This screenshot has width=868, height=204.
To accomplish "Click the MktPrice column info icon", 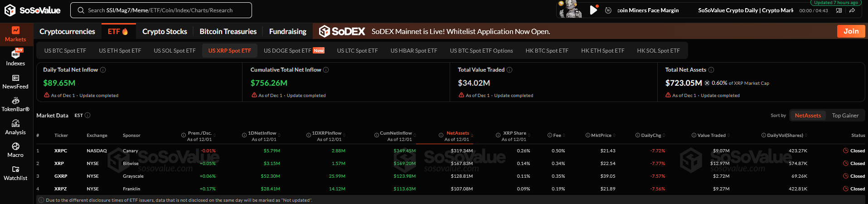I will coord(588,135).
